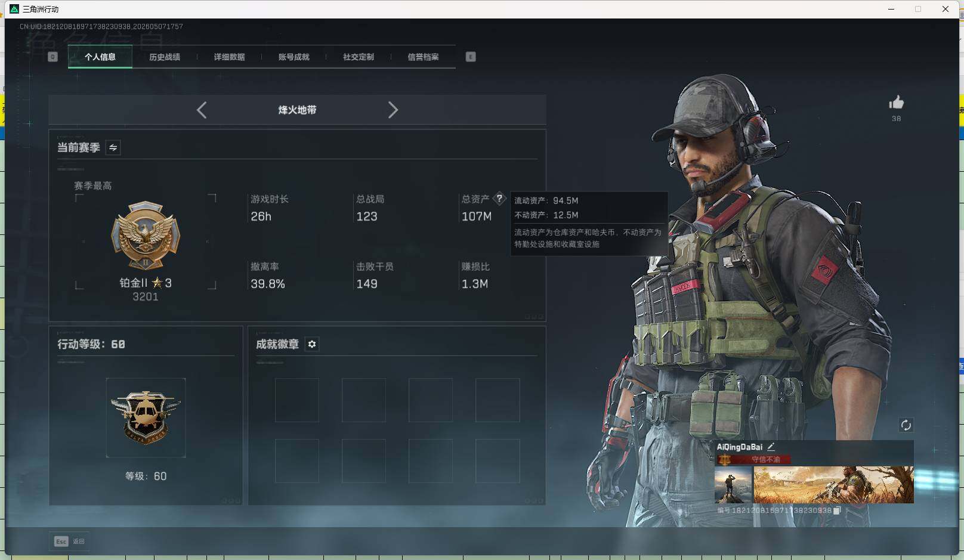This screenshot has height=560, width=964.
Task: Click the 烽火地带 mode title
Action: point(297,110)
